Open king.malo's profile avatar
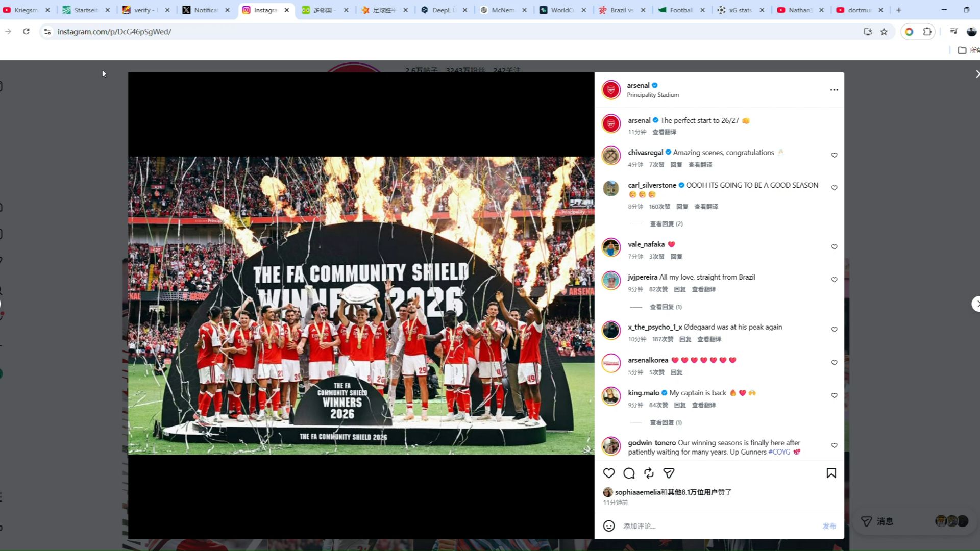The width and height of the screenshot is (980, 551). pyautogui.click(x=611, y=396)
